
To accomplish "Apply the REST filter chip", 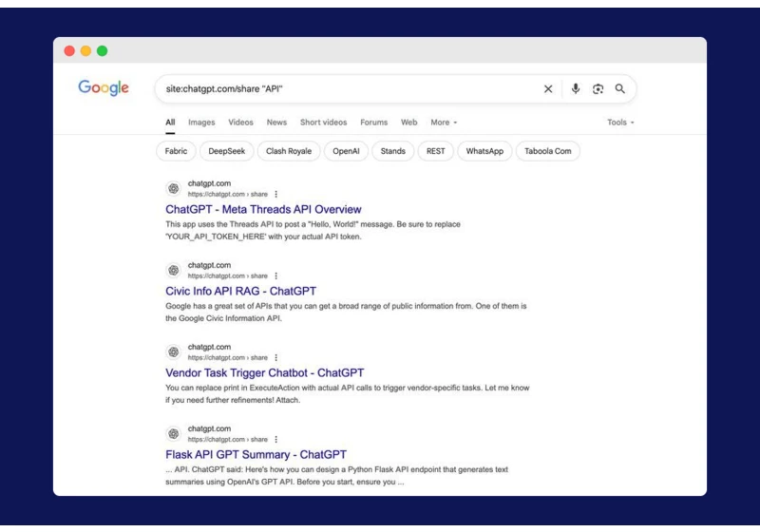I will 435,151.
